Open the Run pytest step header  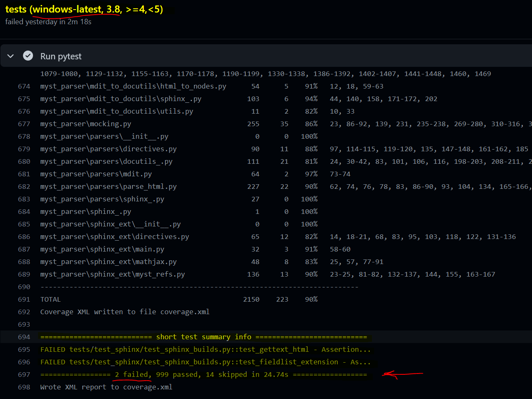[x=266, y=56]
